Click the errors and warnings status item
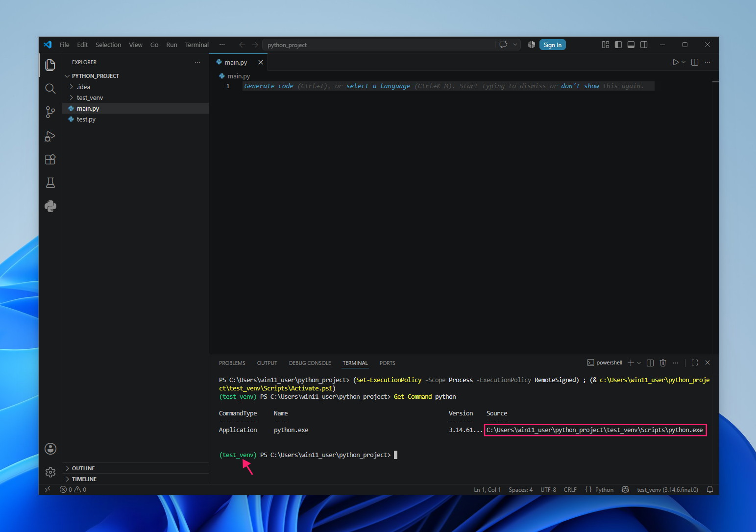Viewport: 756px width, 532px height. (73, 489)
